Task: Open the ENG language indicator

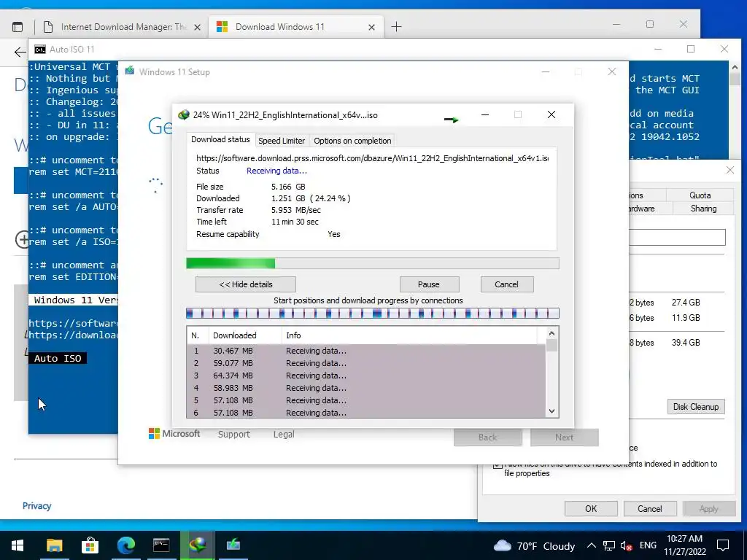Action: click(x=648, y=545)
